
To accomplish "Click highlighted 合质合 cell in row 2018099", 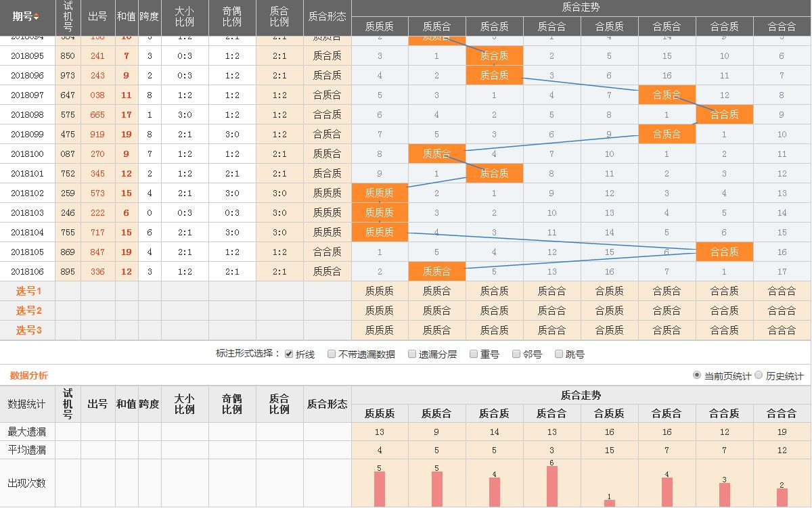I will coord(667,135).
